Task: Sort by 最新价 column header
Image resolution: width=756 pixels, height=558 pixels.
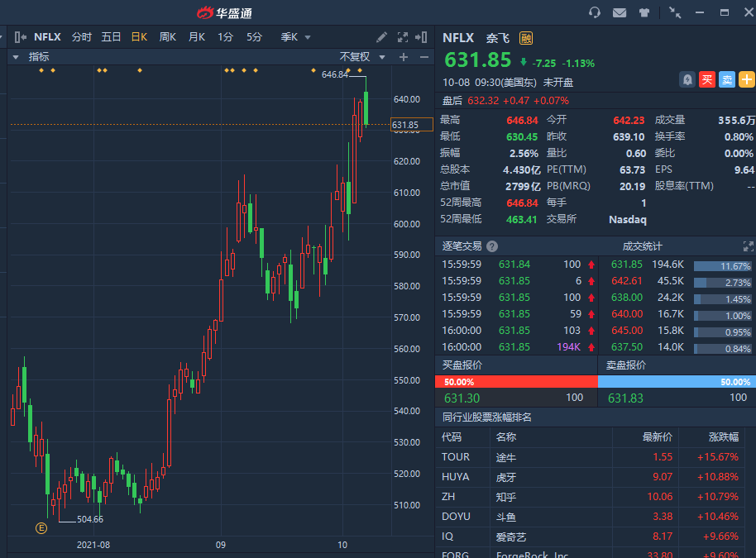Action: (658, 437)
